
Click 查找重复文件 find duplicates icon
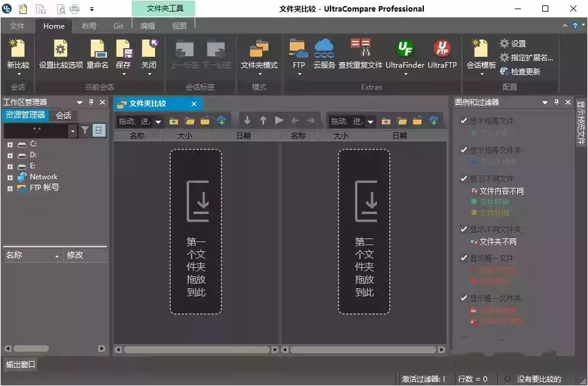point(360,48)
